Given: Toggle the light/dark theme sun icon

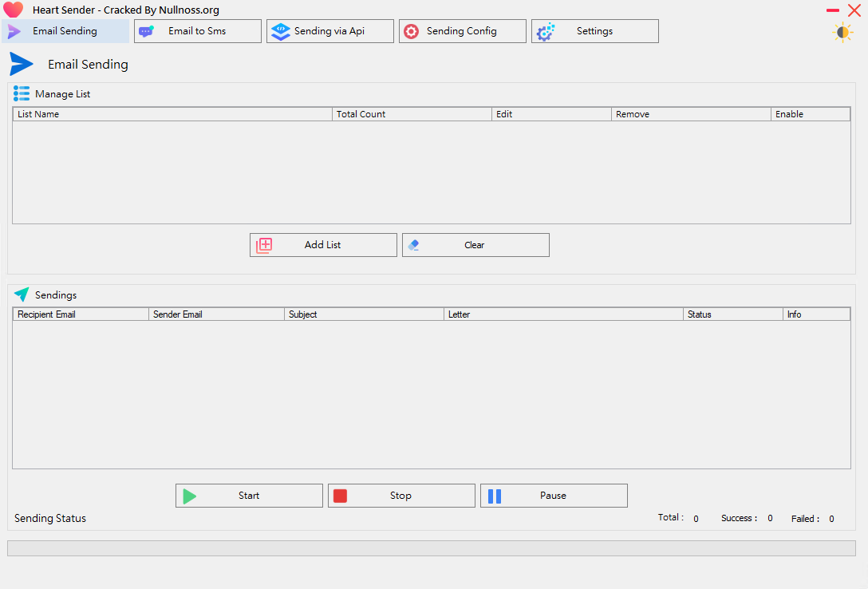Looking at the screenshot, I should tap(842, 32).
